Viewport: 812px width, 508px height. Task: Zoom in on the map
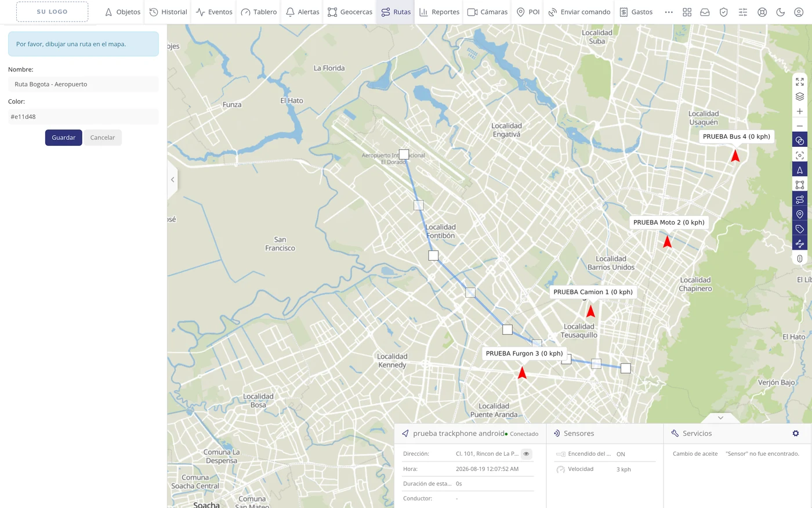coord(800,111)
